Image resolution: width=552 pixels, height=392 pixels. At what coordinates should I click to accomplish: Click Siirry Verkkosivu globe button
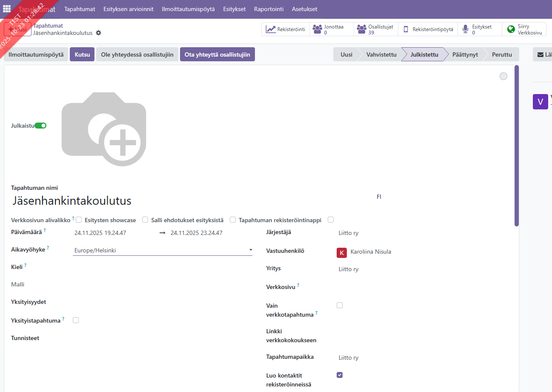(x=524, y=29)
